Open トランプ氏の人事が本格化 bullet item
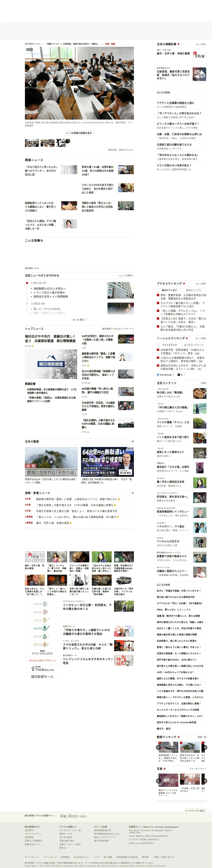 pos(50,293)
